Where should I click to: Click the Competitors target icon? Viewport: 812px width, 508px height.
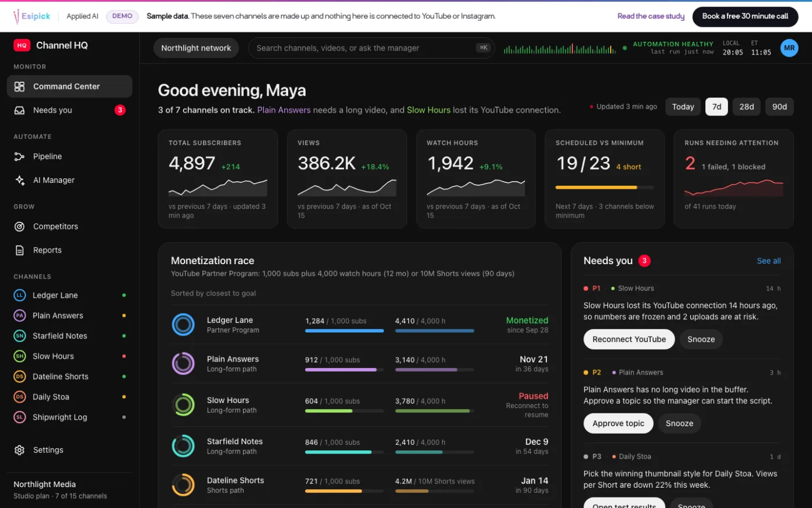coord(19,227)
